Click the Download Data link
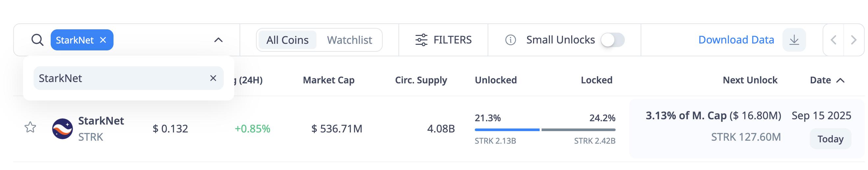868x170 pixels. coord(736,40)
